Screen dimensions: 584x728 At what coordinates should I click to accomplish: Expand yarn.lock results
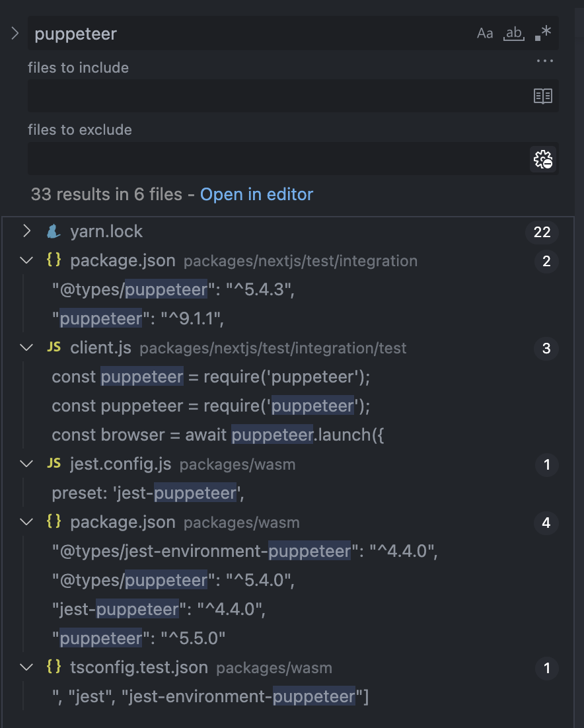(27, 231)
